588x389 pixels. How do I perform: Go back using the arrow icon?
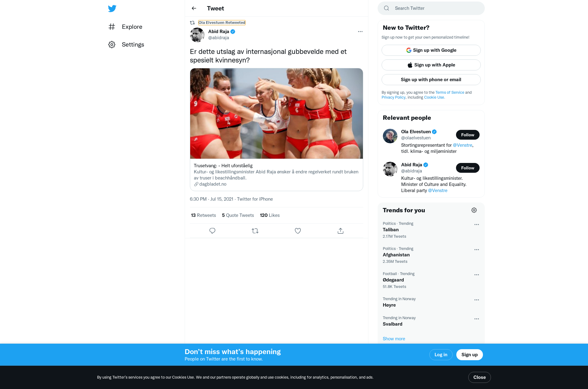[194, 8]
